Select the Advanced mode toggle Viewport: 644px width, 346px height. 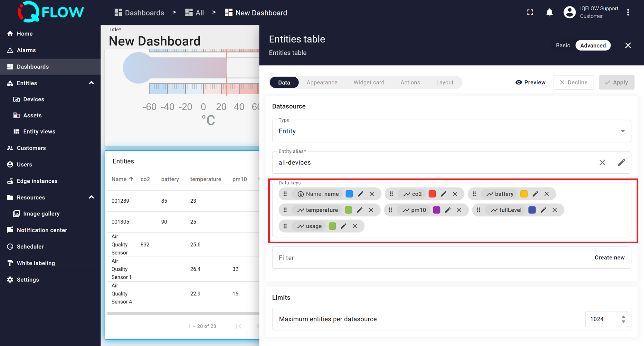pos(593,45)
